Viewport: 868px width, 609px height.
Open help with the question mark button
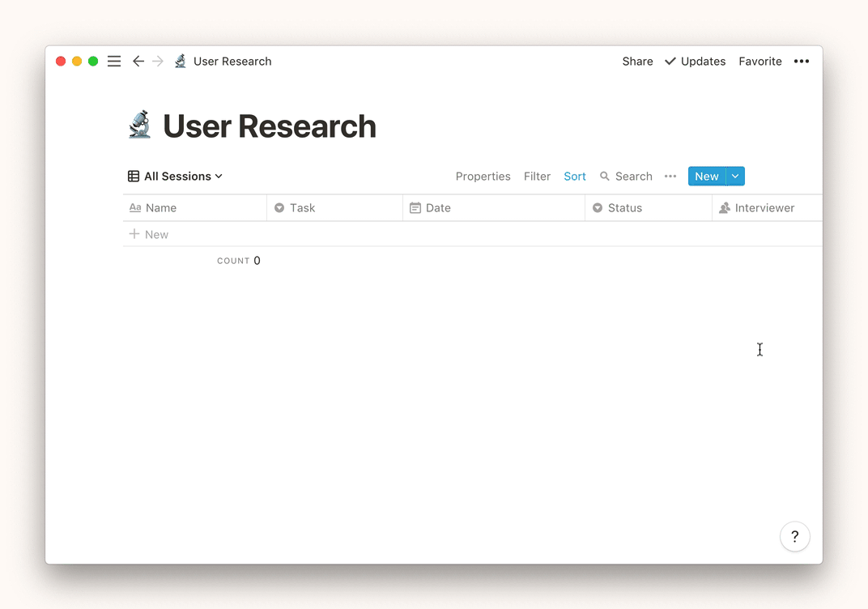coord(794,536)
